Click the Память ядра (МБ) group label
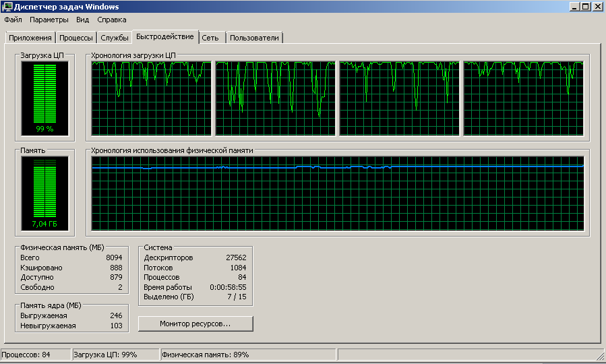The width and height of the screenshot is (606, 364). click(x=51, y=305)
